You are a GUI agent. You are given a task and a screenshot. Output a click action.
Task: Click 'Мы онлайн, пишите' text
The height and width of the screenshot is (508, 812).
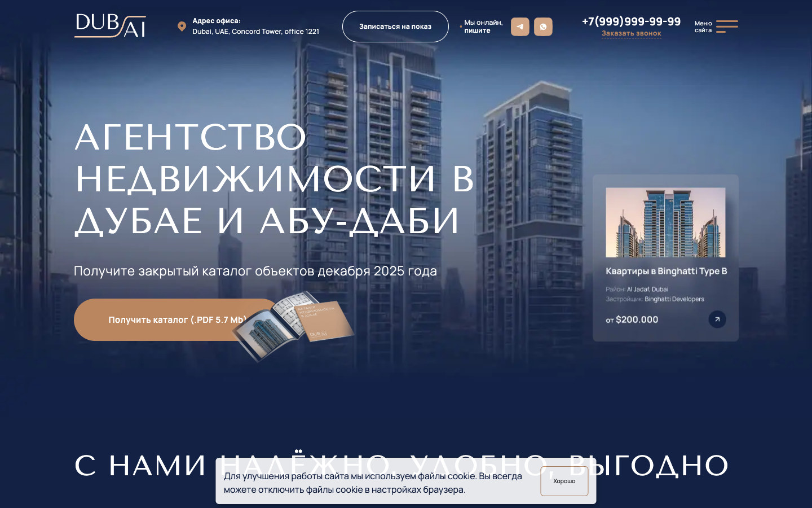click(x=483, y=27)
